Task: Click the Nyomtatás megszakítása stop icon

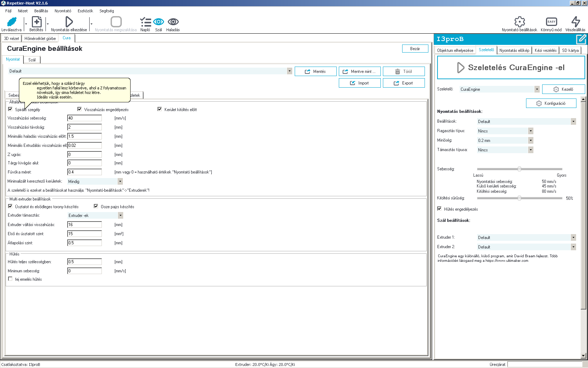Action: point(116,22)
